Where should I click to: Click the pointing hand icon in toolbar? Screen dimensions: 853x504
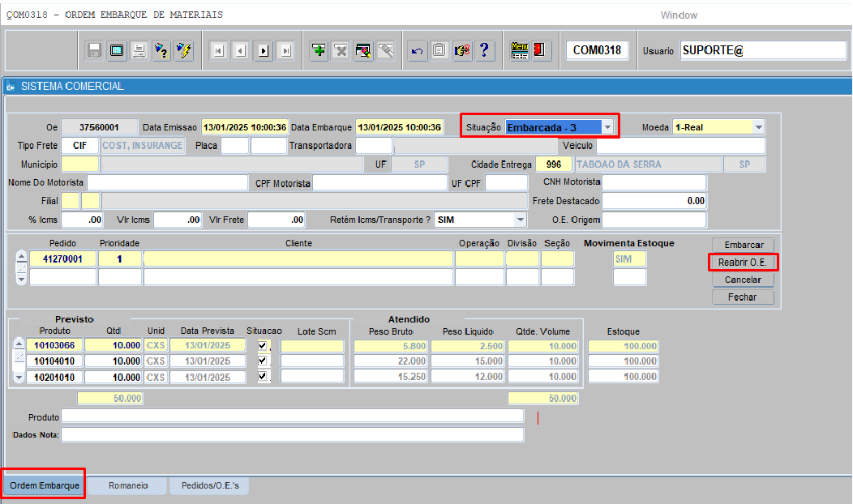462,50
